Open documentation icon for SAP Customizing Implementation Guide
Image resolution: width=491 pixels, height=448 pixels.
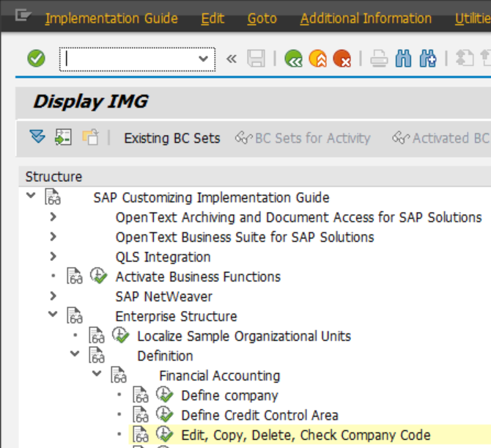pos(53,197)
